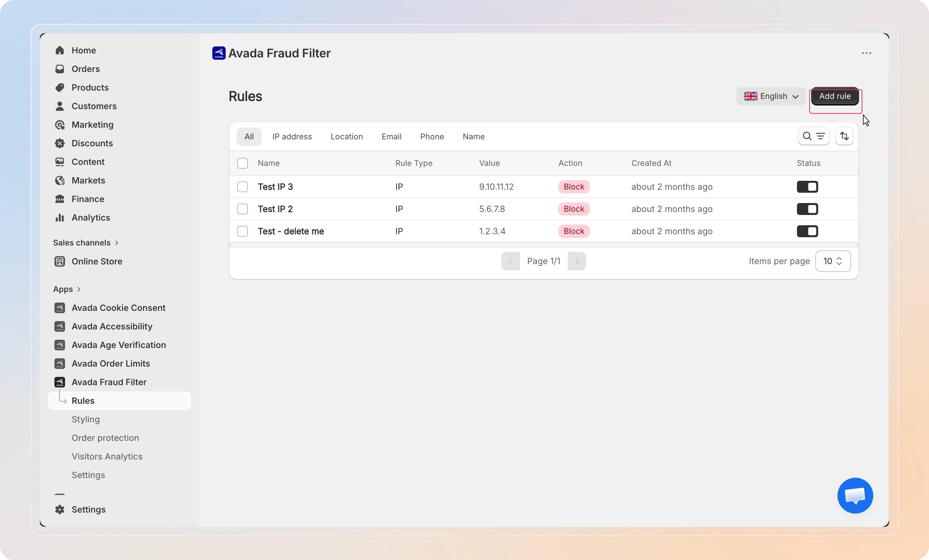Click Avada Fraud Filter sidebar app icon

(x=60, y=382)
